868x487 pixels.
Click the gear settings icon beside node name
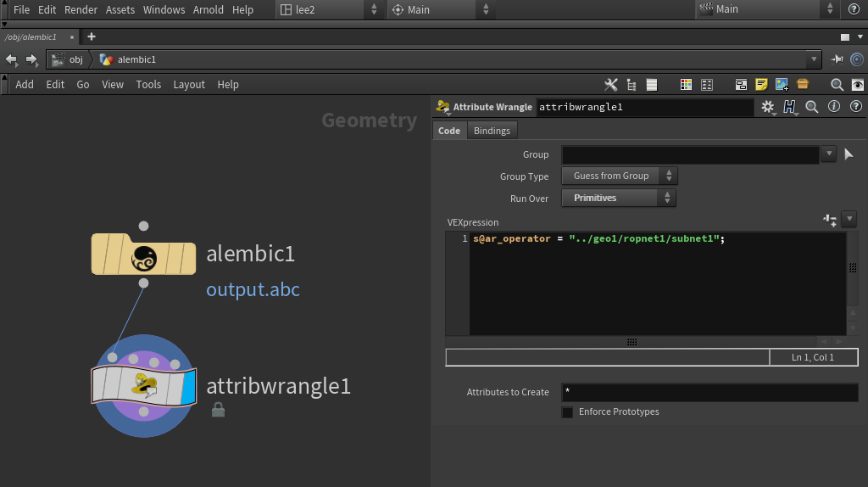(768, 107)
